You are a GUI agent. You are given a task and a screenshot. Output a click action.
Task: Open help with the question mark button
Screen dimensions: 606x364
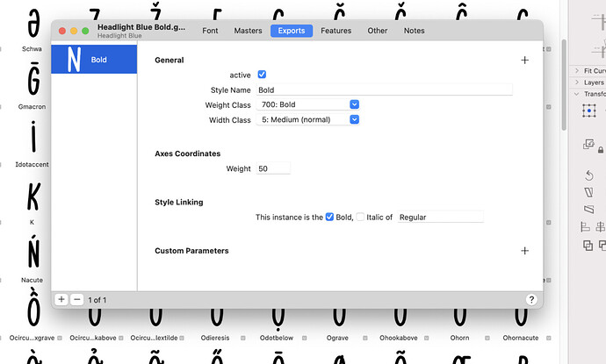(531, 300)
